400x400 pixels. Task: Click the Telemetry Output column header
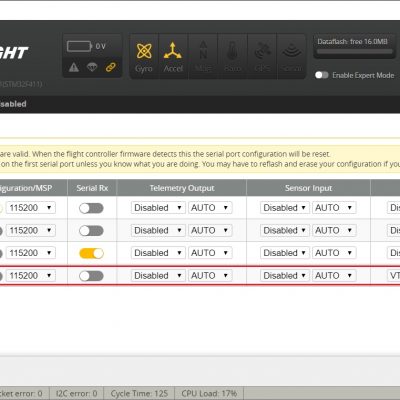coord(182,188)
